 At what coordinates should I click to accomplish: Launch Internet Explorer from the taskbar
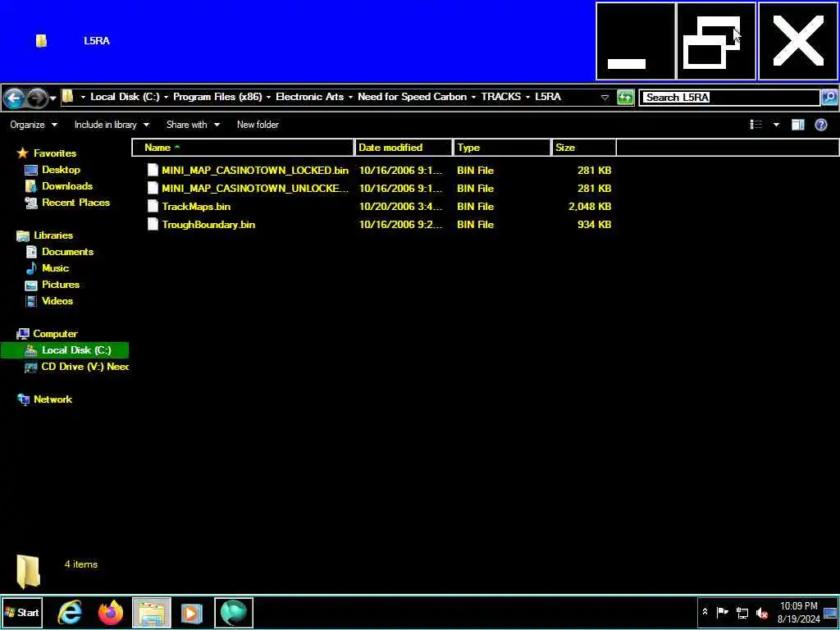pos(71,612)
